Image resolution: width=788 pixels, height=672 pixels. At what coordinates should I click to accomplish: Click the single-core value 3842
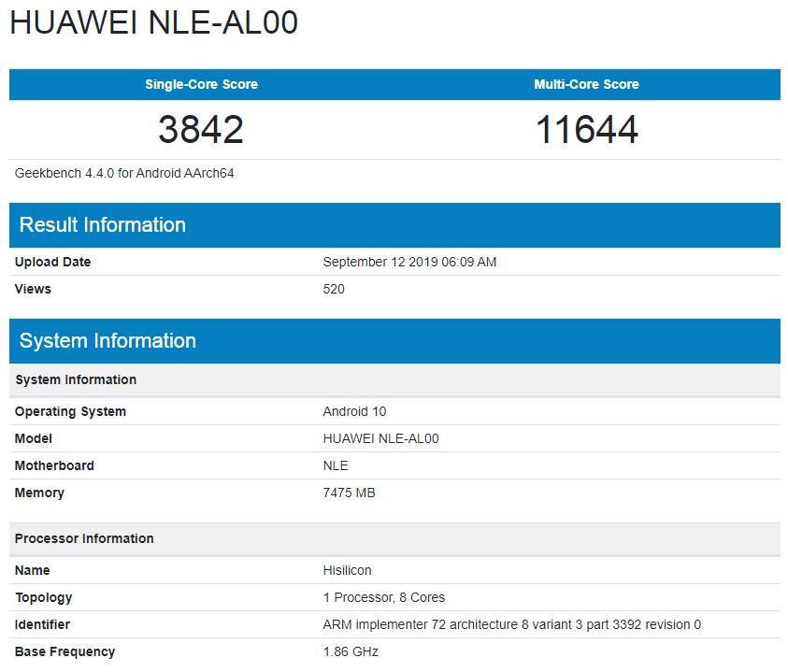coord(201,129)
